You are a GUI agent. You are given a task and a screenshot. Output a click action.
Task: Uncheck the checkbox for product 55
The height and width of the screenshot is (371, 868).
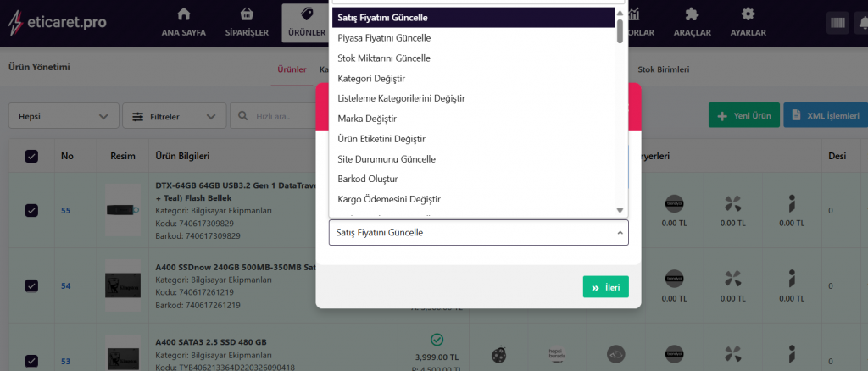pyautogui.click(x=31, y=210)
